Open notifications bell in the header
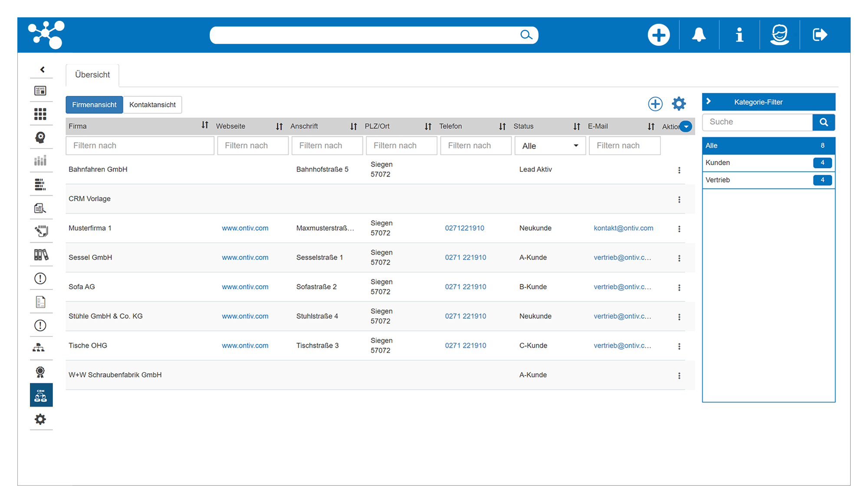 click(x=699, y=35)
